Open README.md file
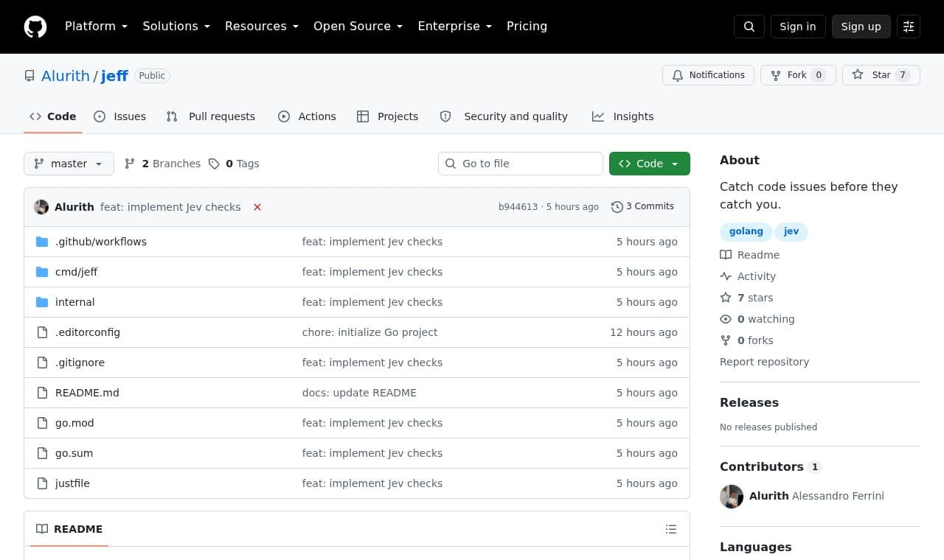The image size is (944, 560). (x=87, y=393)
